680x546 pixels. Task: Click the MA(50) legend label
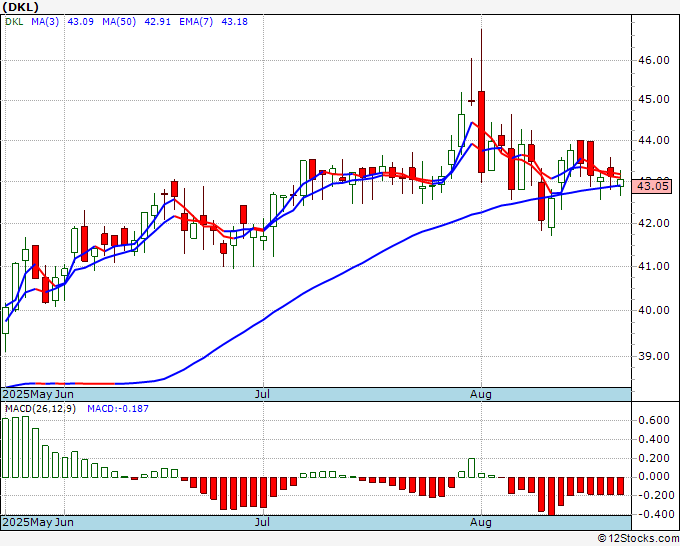[119, 22]
